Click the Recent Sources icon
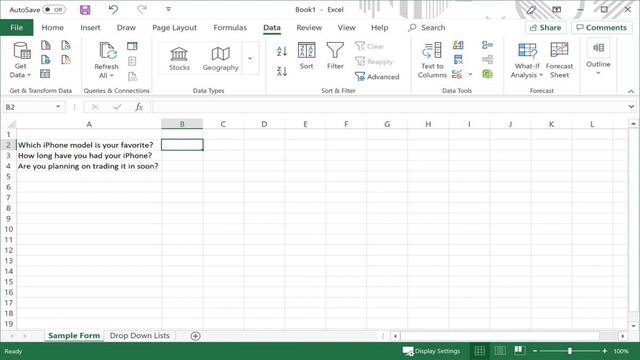This screenshot has height=360, width=640. [66, 45]
